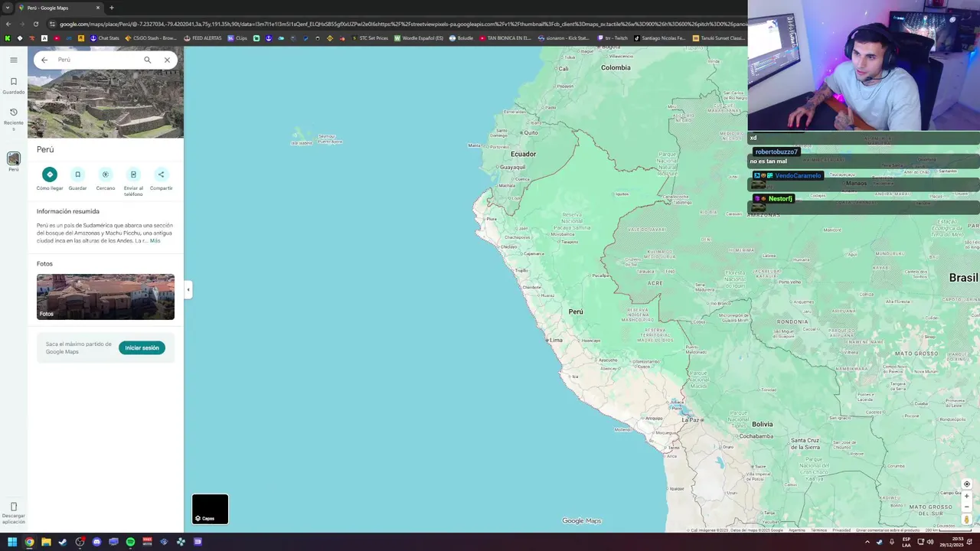Screen dimensions: 980x551
Task: Click the browser back button
Action: (8, 24)
